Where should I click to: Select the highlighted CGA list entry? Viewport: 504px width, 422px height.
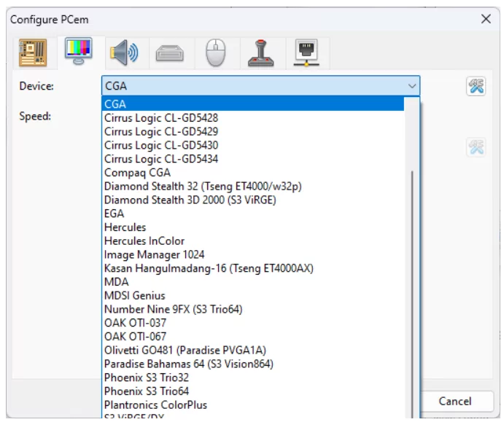[x=253, y=104]
